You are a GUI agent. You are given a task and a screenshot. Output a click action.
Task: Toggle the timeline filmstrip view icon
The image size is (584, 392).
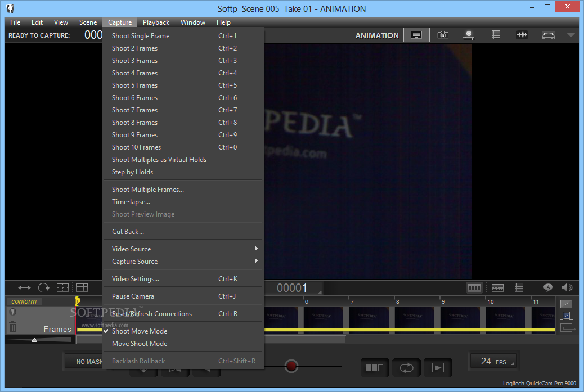(474, 288)
